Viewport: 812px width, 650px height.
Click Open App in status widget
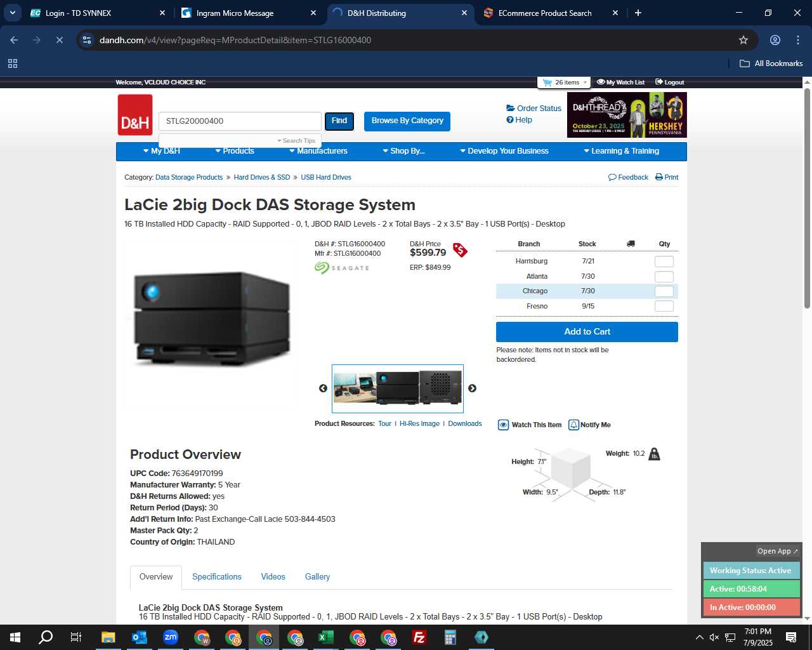coord(778,551)
